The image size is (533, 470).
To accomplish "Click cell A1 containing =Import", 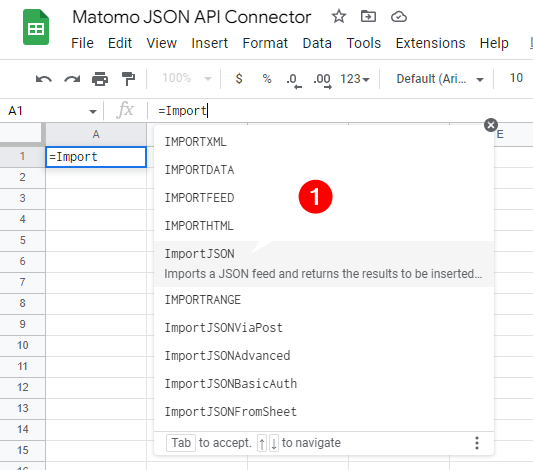I will [96, 157].
